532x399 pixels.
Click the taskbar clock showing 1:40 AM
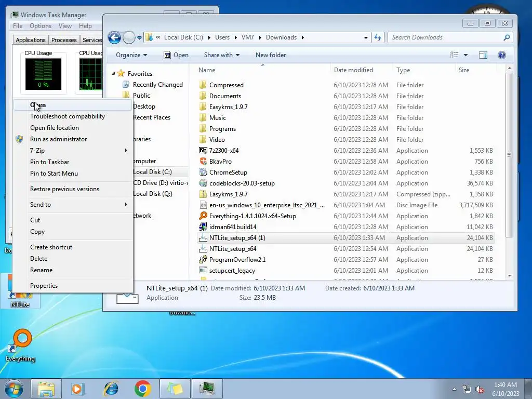point(505,389)
